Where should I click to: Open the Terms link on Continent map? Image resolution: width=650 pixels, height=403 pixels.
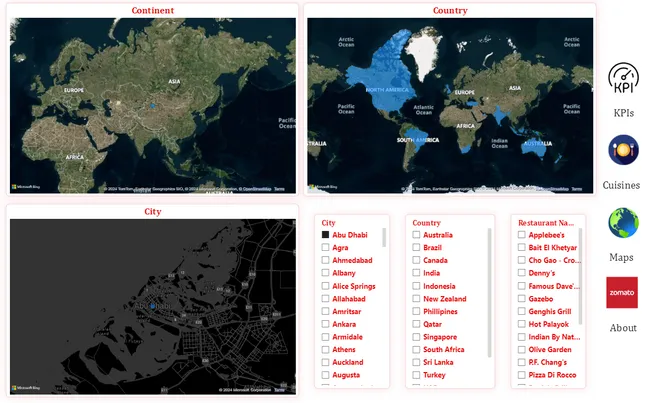[280, 188]
